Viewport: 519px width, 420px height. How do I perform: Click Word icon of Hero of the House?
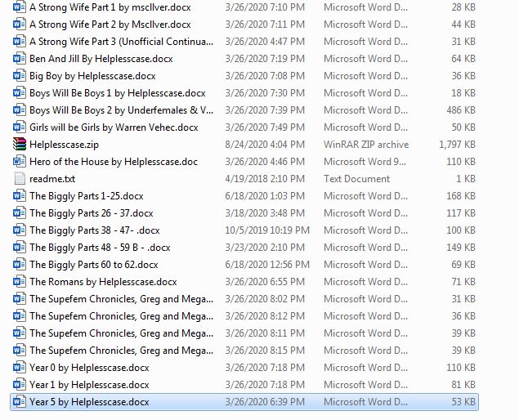(19, 162)
